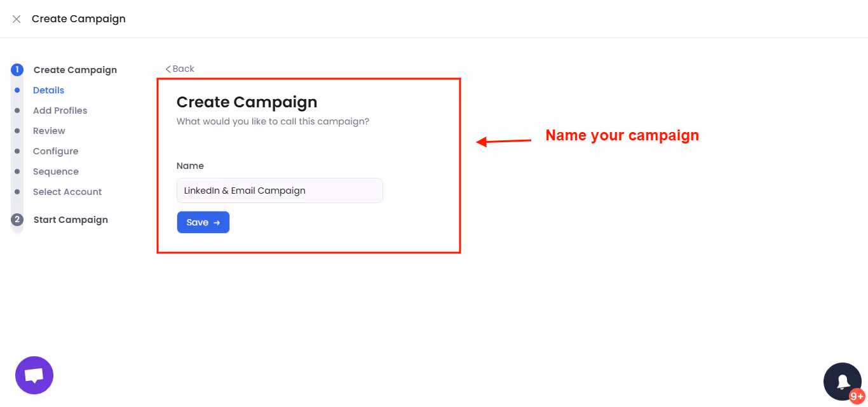The image size is (868, 407).
Task: Click the Details menu entry
Action: coord(48,90)
